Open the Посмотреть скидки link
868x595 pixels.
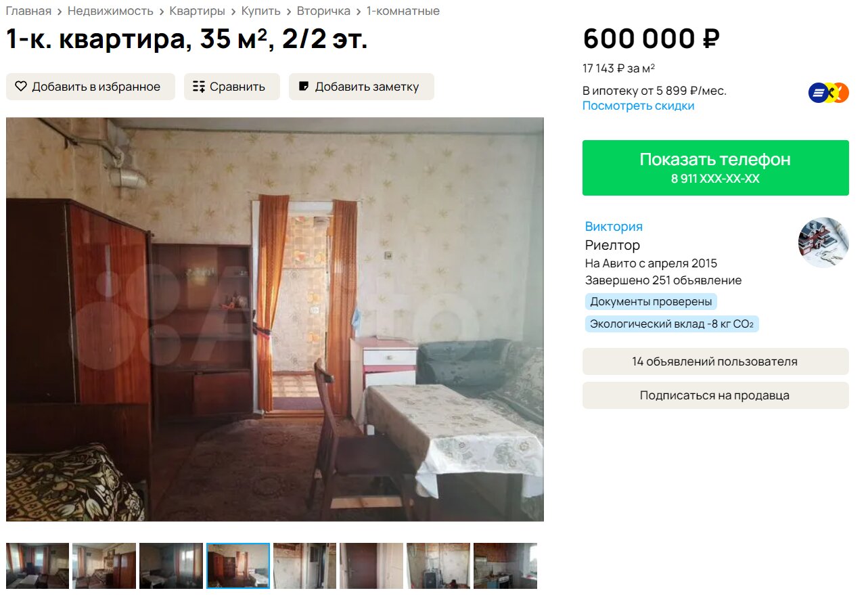click(x=639, y=106)
